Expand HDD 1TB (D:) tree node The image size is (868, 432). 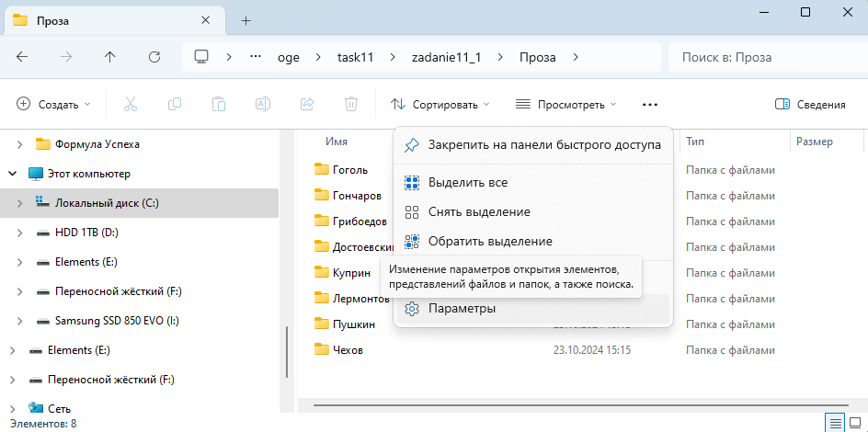(x=20, y=233)
